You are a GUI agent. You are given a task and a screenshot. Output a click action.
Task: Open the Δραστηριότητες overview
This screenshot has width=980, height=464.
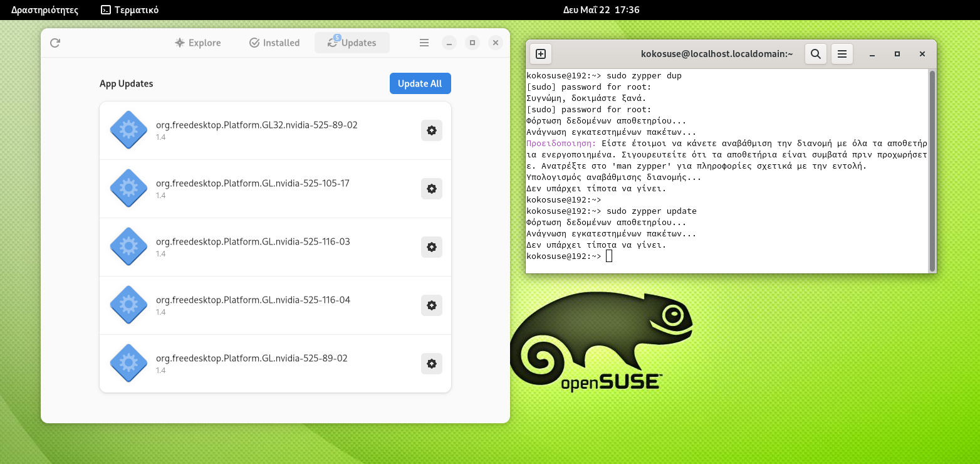(x=44, y=9)
